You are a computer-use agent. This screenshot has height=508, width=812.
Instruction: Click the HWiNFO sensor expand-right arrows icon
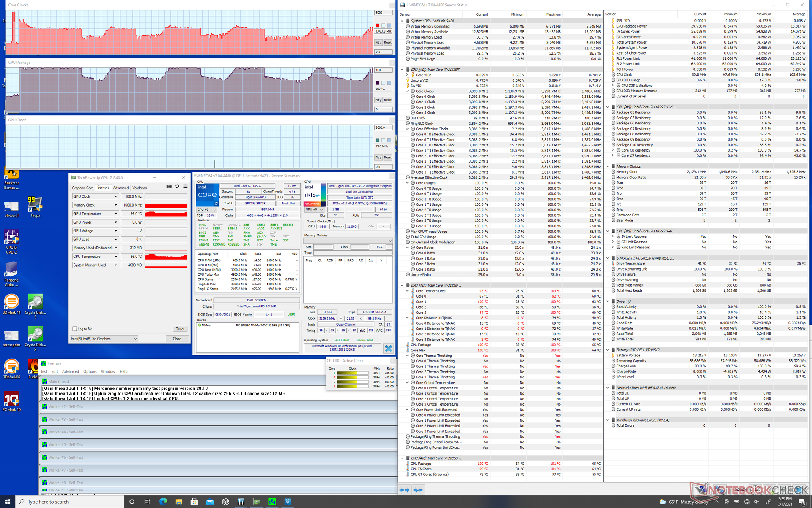[405, 490]
